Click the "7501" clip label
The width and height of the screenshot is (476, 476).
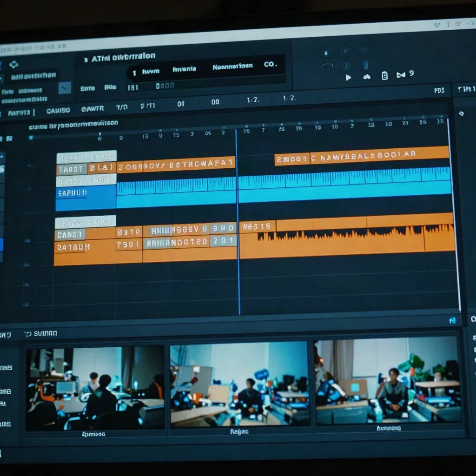click(128, 245)
